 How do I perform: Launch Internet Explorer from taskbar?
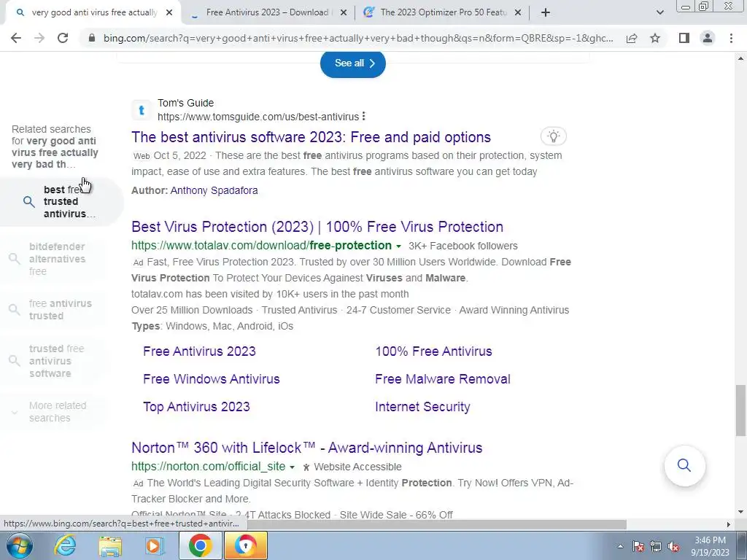point(65,545)
